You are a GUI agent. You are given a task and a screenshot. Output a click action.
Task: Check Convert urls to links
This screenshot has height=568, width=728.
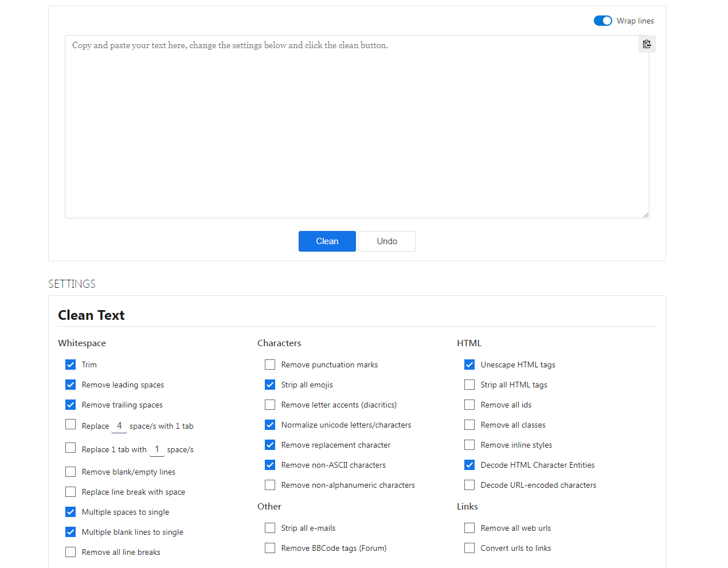pos(469,547)
